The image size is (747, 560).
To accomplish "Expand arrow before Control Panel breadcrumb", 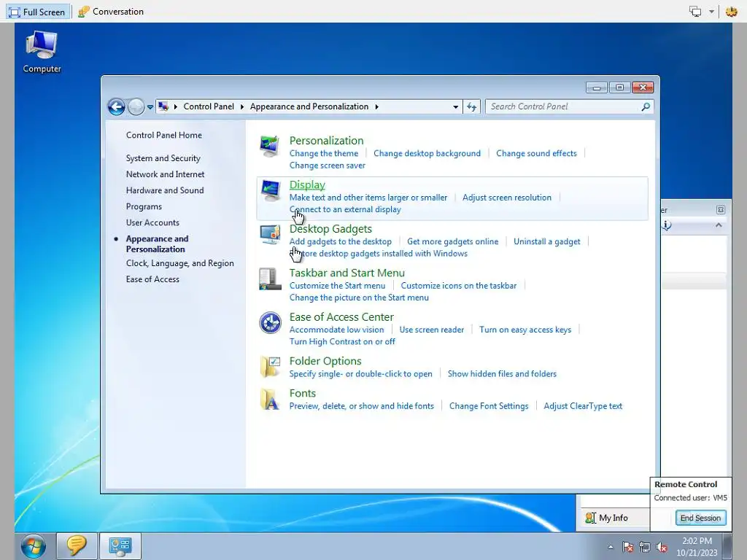I will [175, 106].
